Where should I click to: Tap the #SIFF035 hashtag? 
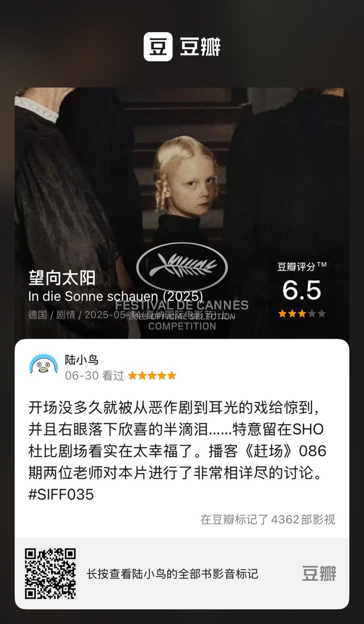click(x=61, y=495)
